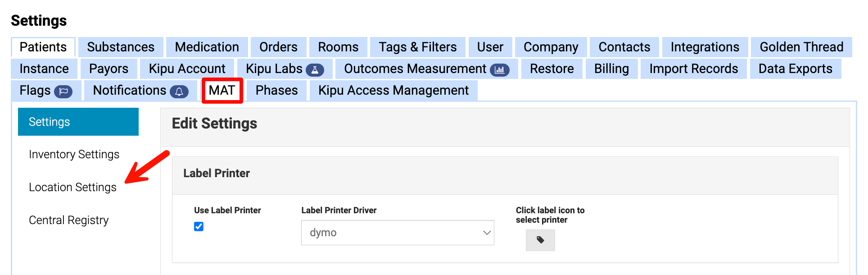
Task: Open the MAT tab
Action: point(222,91)
